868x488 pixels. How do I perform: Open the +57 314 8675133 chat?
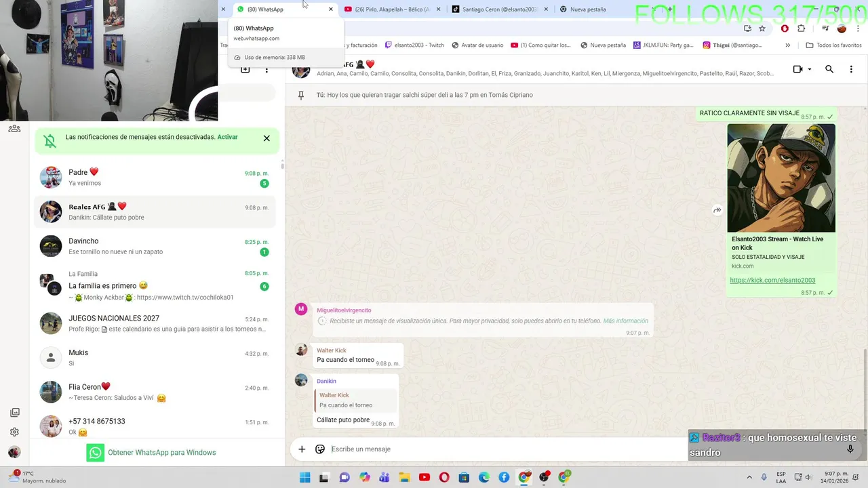pos(155,426)
